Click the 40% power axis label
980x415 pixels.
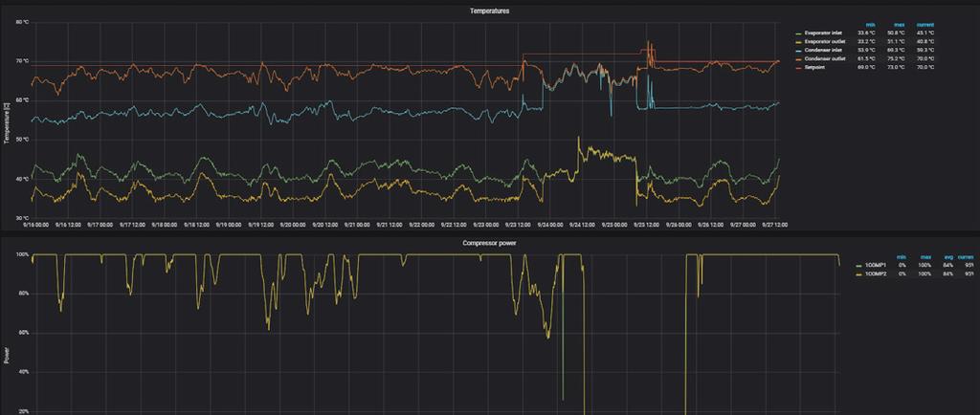point(23,372)
